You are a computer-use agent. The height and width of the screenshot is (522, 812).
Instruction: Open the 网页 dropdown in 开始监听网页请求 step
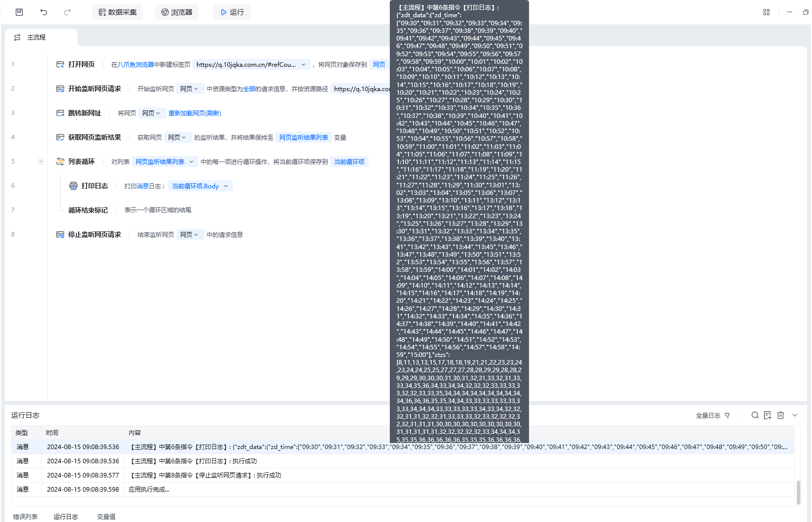point(190,89)
